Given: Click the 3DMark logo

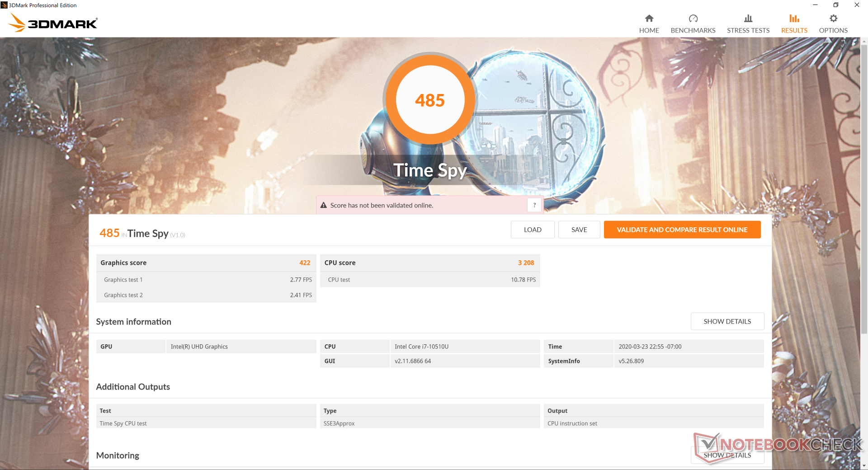Looking at the screenshot, I should 53,23.
